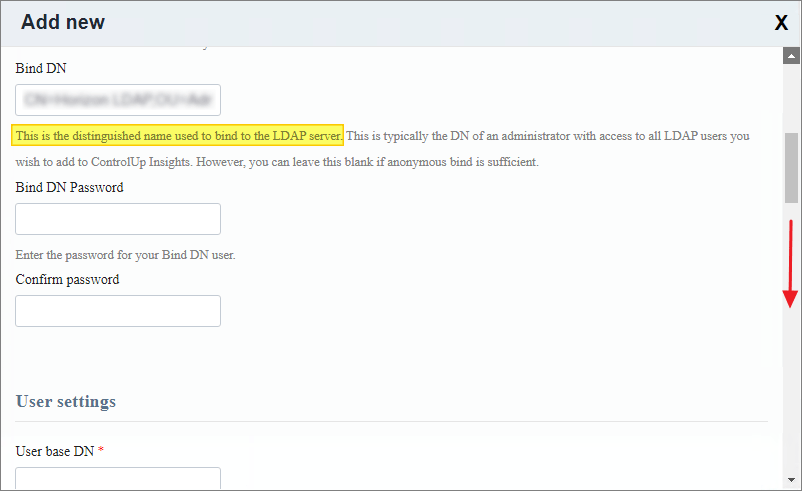Click the yellow highlighted LDAP description text

coord(178,135)
